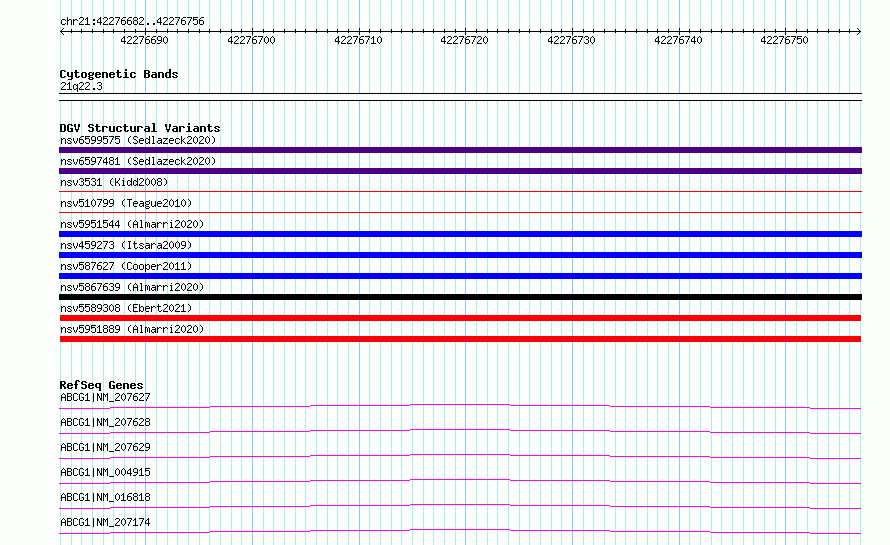Select the RefSeq Genes track title

(102, 385)
